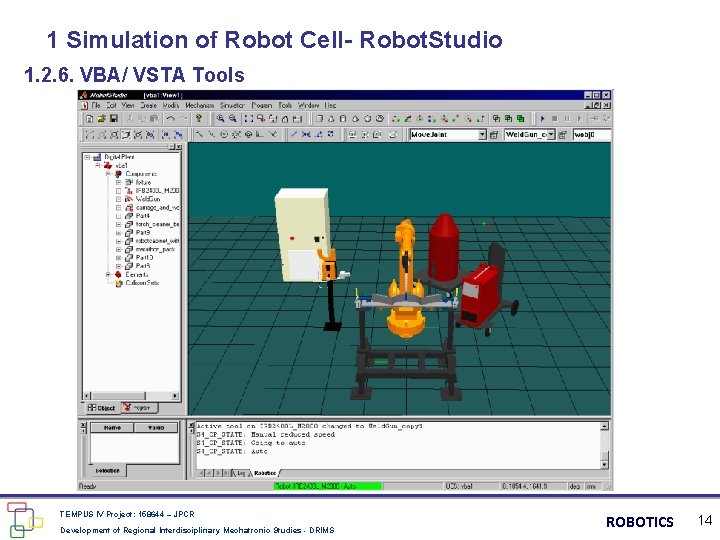Click the UCS: vba1 status bar entry
The height and width of the screenshot is (540, 720).
click(459, 486)
